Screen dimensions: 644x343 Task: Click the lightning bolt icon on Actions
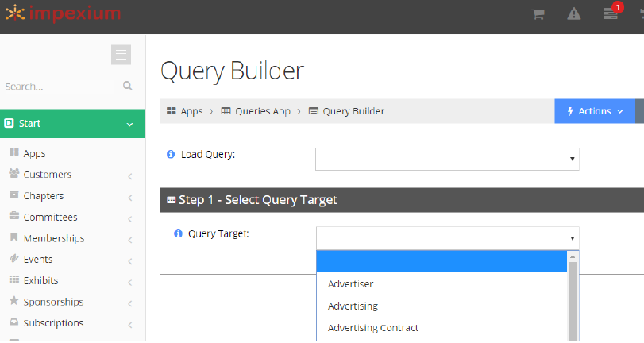[570, 111]
